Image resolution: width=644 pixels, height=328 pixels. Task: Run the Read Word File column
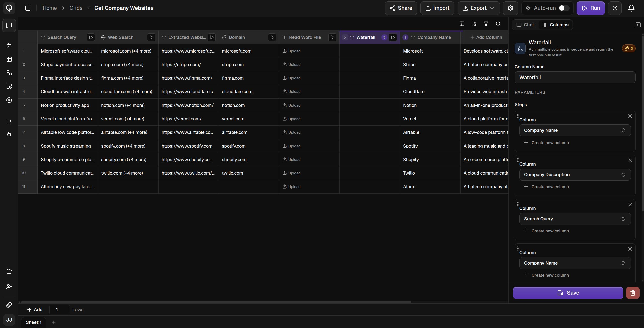coord(332,37)
